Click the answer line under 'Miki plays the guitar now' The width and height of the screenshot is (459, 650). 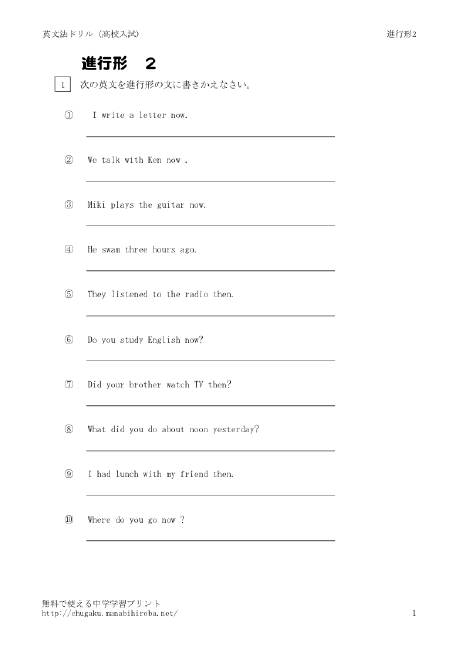tap(210, 226)
